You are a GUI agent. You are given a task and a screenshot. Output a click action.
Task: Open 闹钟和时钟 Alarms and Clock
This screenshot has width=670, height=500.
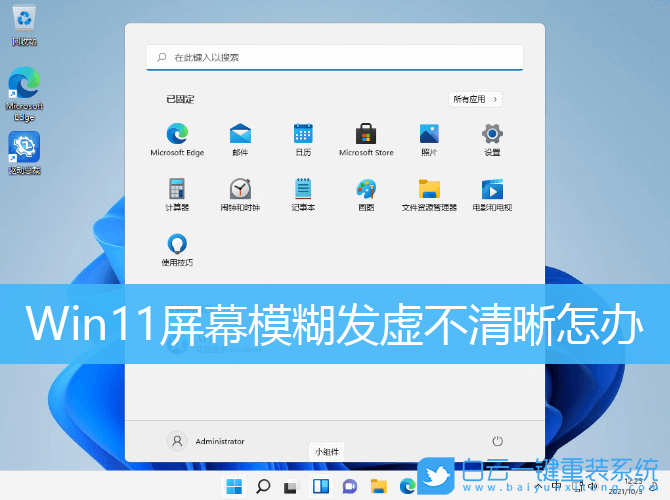pyautogui.click(x=240, y=194)
